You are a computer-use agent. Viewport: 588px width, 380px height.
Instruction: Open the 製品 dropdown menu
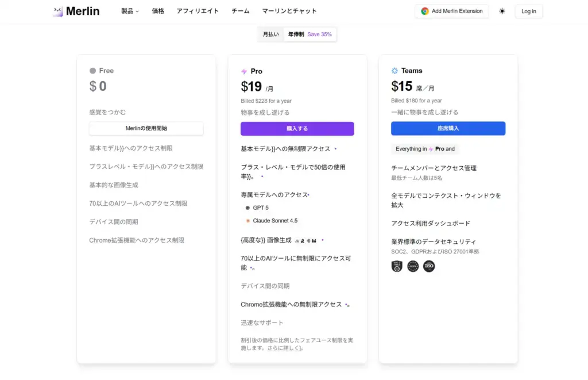pos(129,11)
